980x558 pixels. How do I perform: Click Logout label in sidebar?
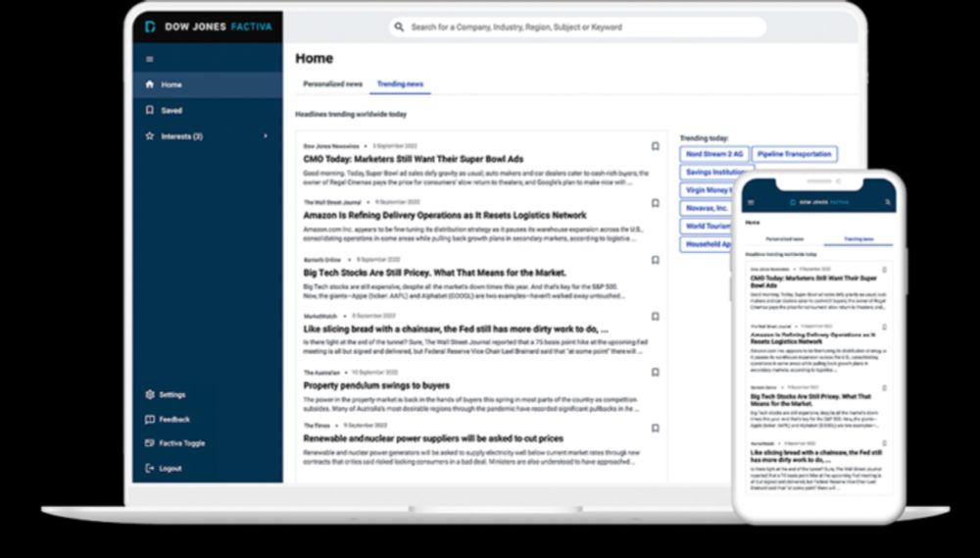tap(170, 468)
